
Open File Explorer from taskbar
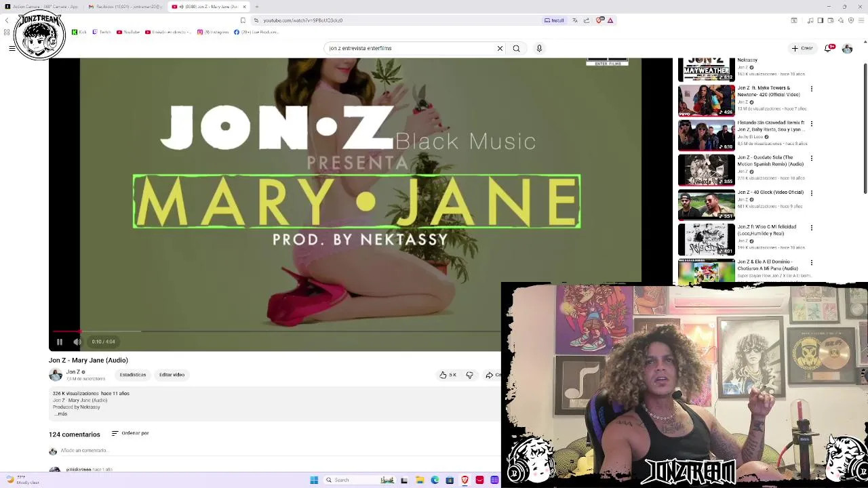(420, 480)
